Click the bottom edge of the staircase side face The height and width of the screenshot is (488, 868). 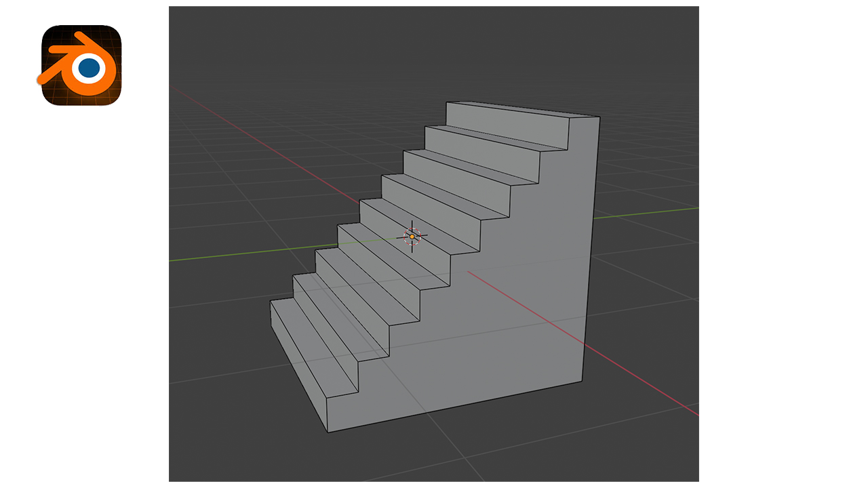point(454,407)
